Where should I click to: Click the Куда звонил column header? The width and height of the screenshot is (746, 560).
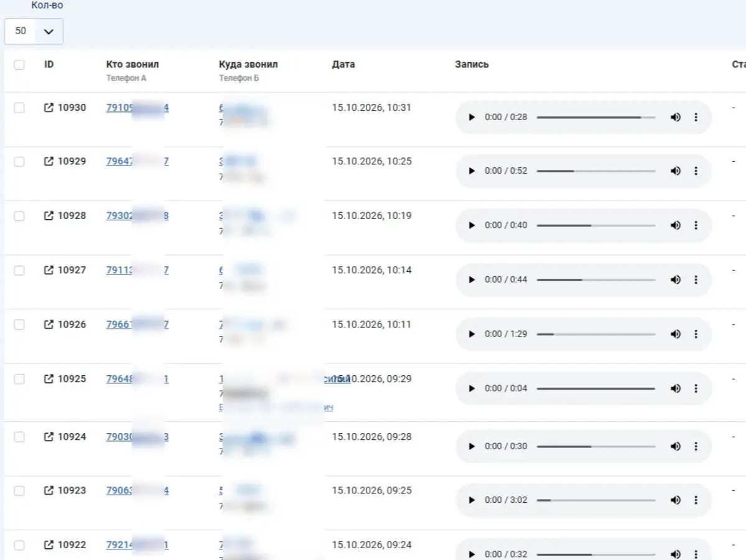click(248, 64)
